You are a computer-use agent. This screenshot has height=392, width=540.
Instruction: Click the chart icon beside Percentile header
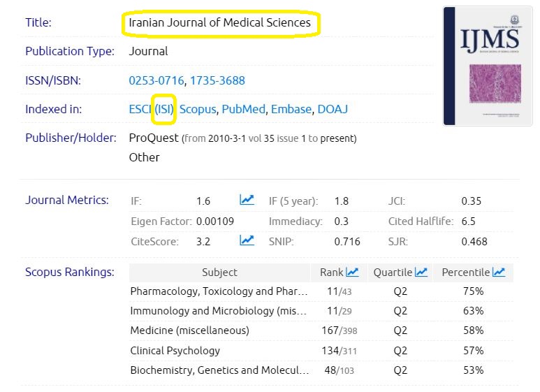tap(499, 273)
